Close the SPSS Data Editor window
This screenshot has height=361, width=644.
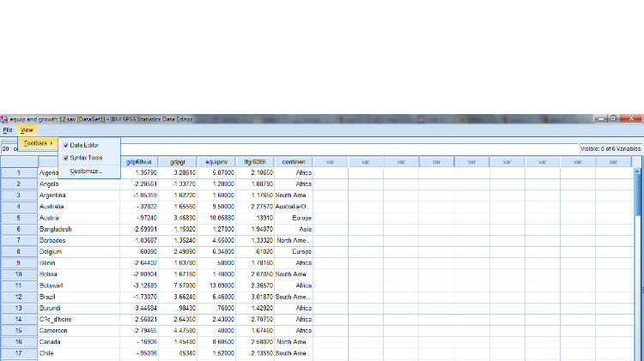coord(631,117)
